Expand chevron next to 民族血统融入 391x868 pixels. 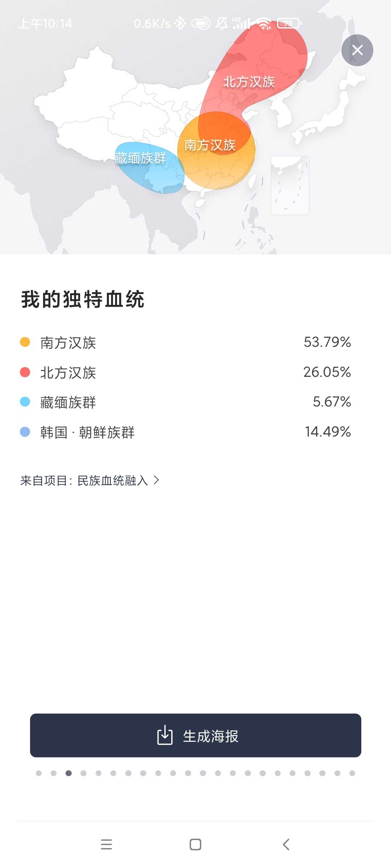156,480
